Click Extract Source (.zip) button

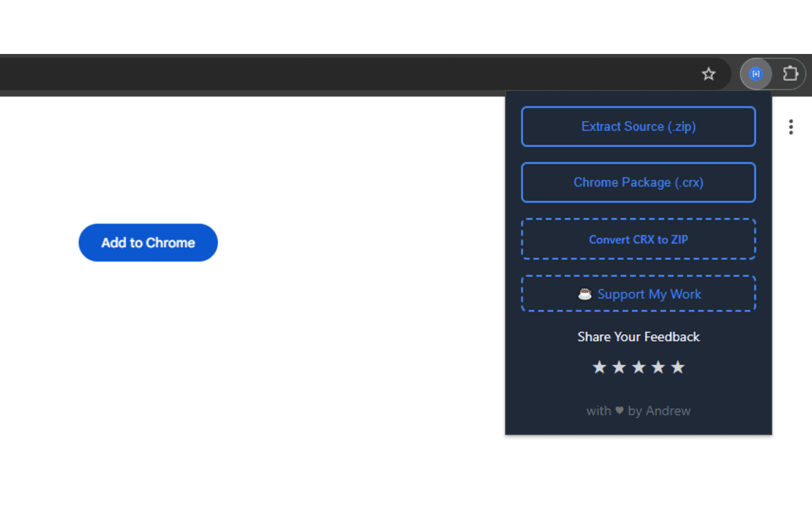(x=638, y=126)
